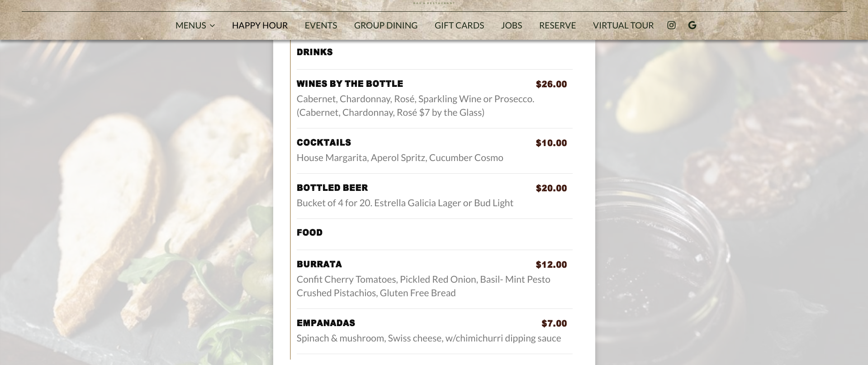Open the Jobs page link
This screenshot has width=868, height=365.
[511, 25]
